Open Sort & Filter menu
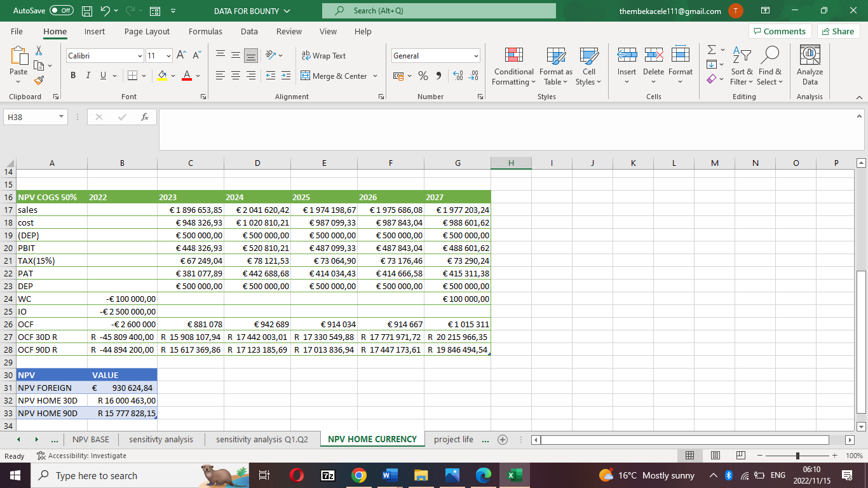 pyautogui.click(x=742, y=66)
